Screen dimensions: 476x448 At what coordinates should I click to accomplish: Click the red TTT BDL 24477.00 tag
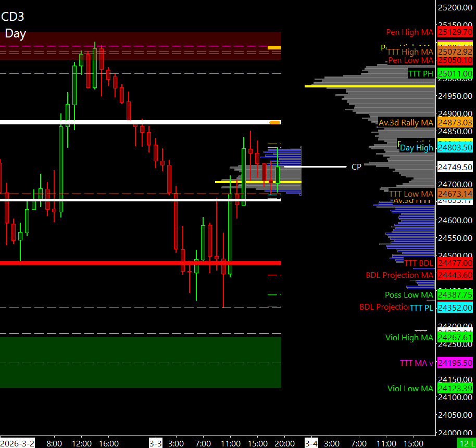click(x=455, y=263)
